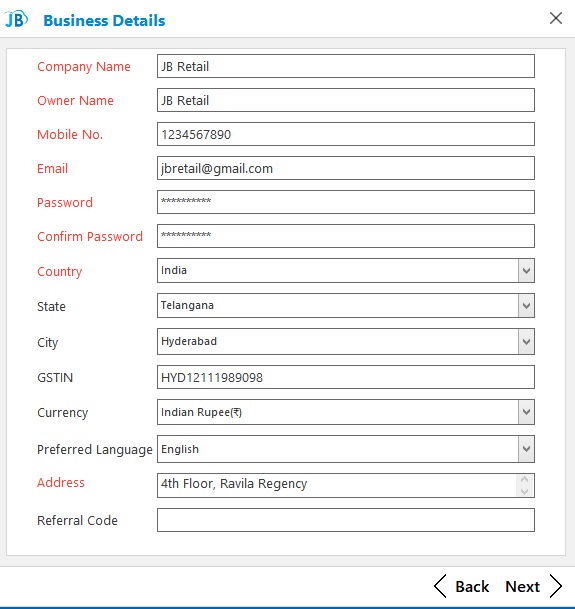Viewport: 575px width, 609px height.
Task: Close the Business Details dialog
Action: coord(556,18)
